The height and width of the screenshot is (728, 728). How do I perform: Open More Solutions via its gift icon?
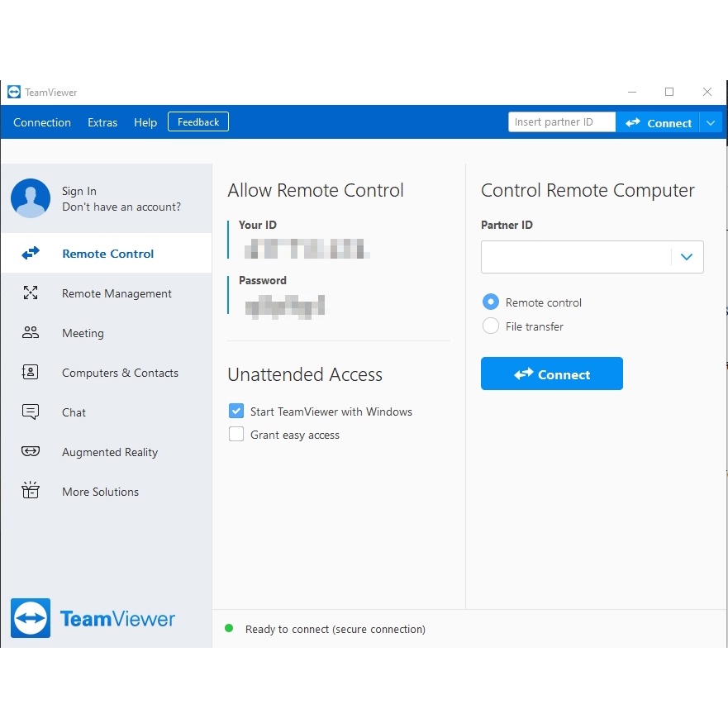[30, 491]
